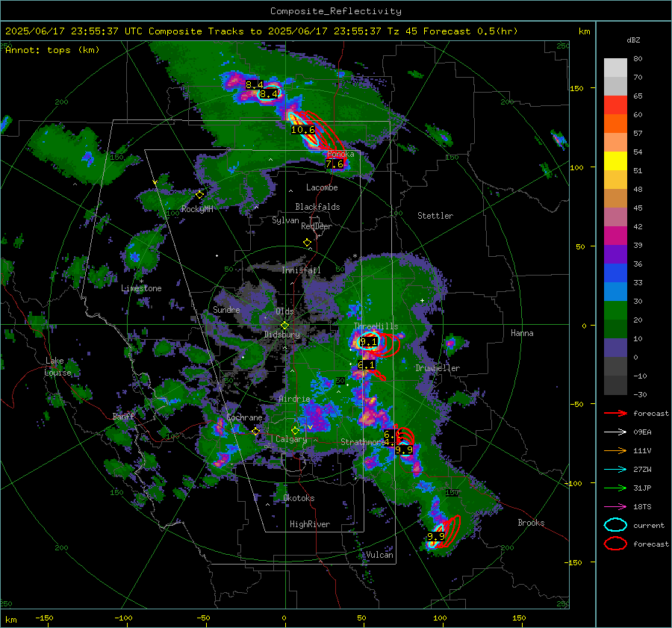672x628 pixels.
Task: Click the Calgary city label
Action: point(291,439)
